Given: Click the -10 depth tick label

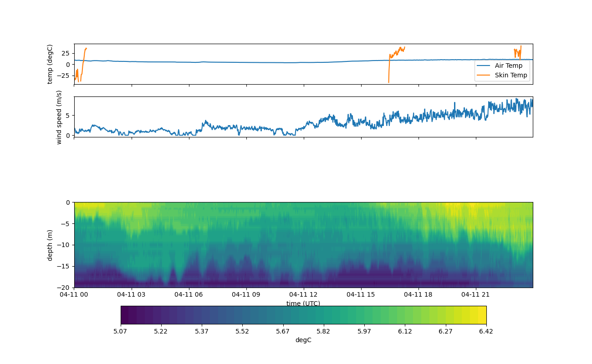Looking at the screenshot, I should click(65, 245).
